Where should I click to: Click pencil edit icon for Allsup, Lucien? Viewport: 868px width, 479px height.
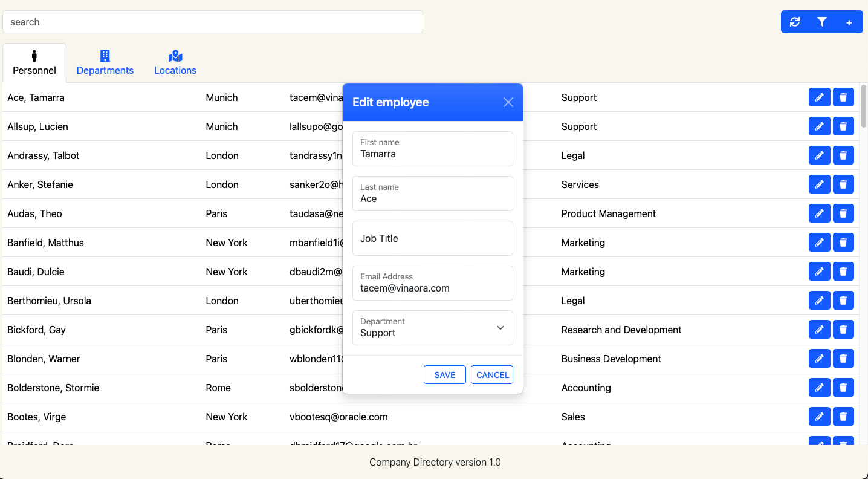(x=819, y=126)
